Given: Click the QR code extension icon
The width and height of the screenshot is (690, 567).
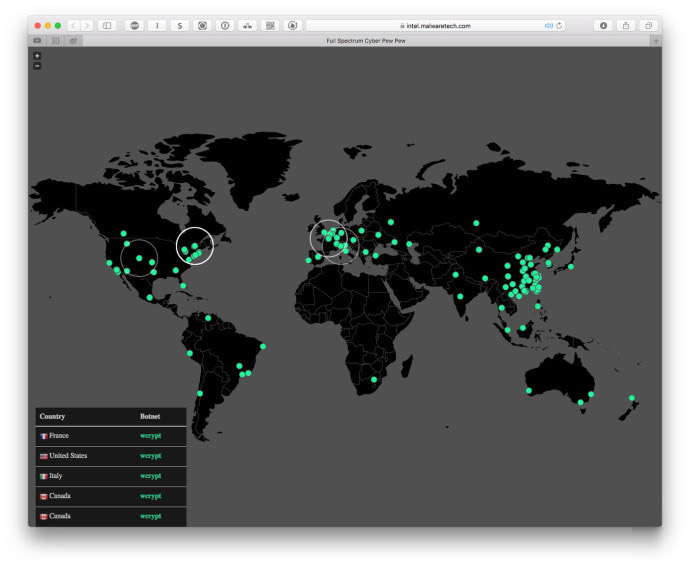Looking at the screenshot, I should pyautogui.click(x=270, y=25).
